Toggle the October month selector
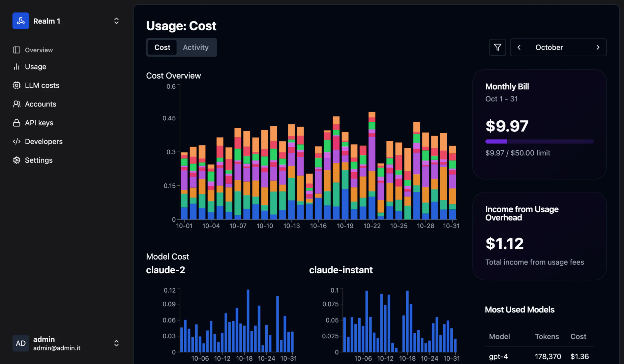 (x=549, y=47)
